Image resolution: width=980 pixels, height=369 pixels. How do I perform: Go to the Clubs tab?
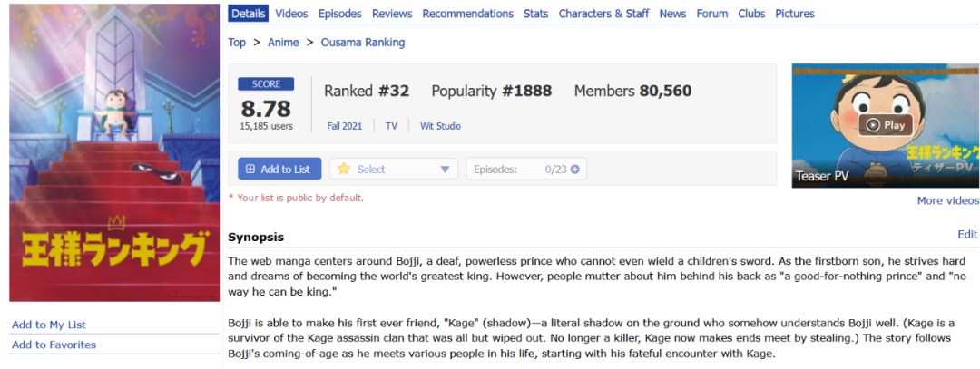[751, 13]
